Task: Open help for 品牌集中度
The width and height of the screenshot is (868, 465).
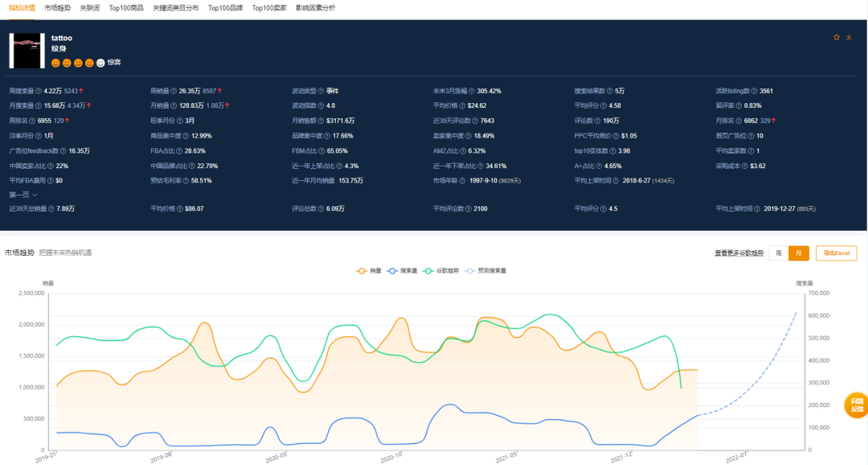Action: point(327,136)
